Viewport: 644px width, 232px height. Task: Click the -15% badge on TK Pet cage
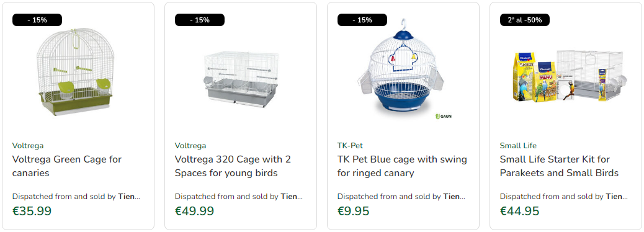coord(362,20)
